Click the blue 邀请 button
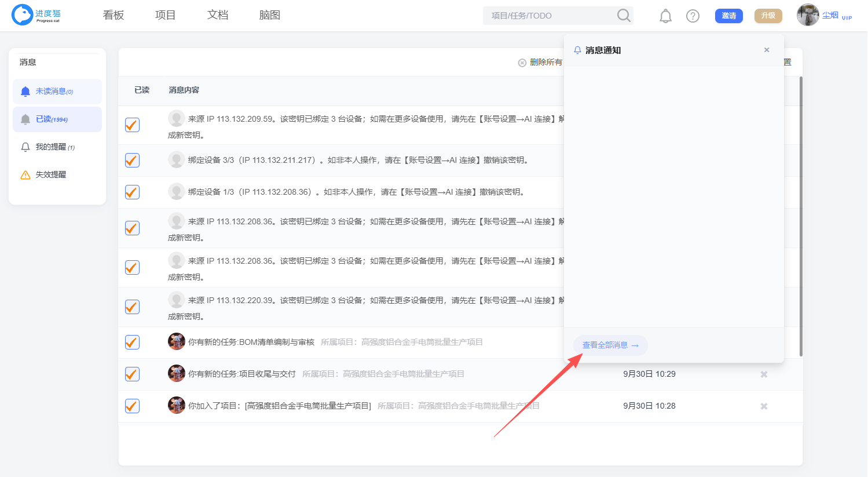This screenshot has height=477, width=868. [x=729, y=16]
